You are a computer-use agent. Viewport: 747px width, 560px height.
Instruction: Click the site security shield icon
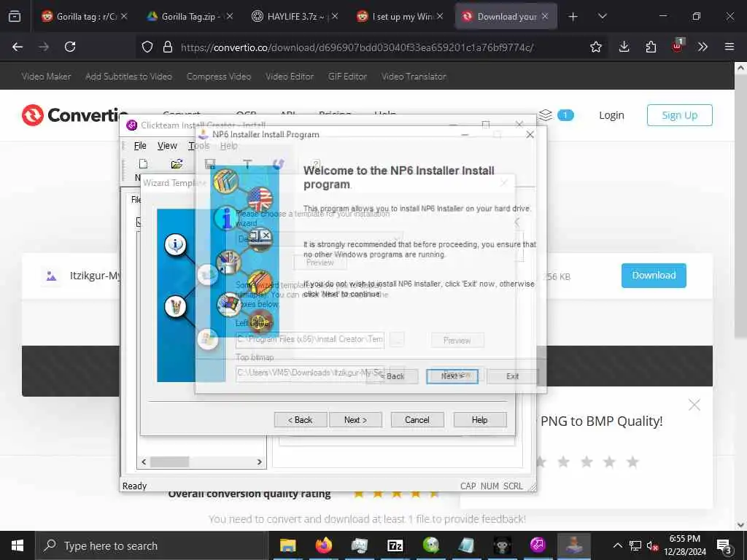147,47
